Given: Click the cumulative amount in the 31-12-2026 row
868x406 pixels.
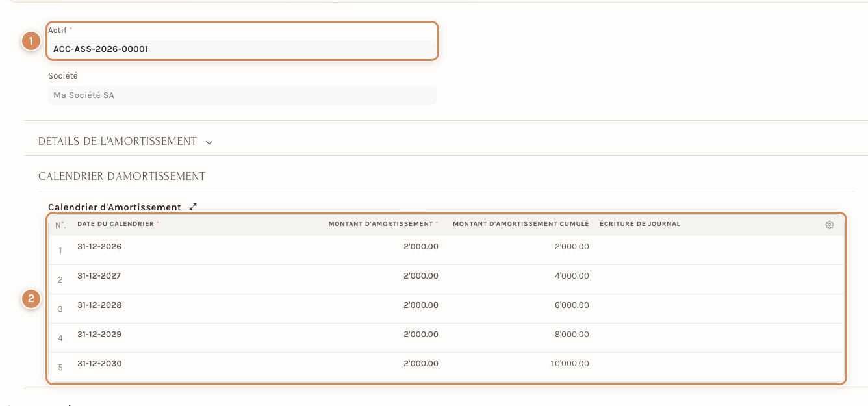Looking at the screenshot, I should (572, 247).
